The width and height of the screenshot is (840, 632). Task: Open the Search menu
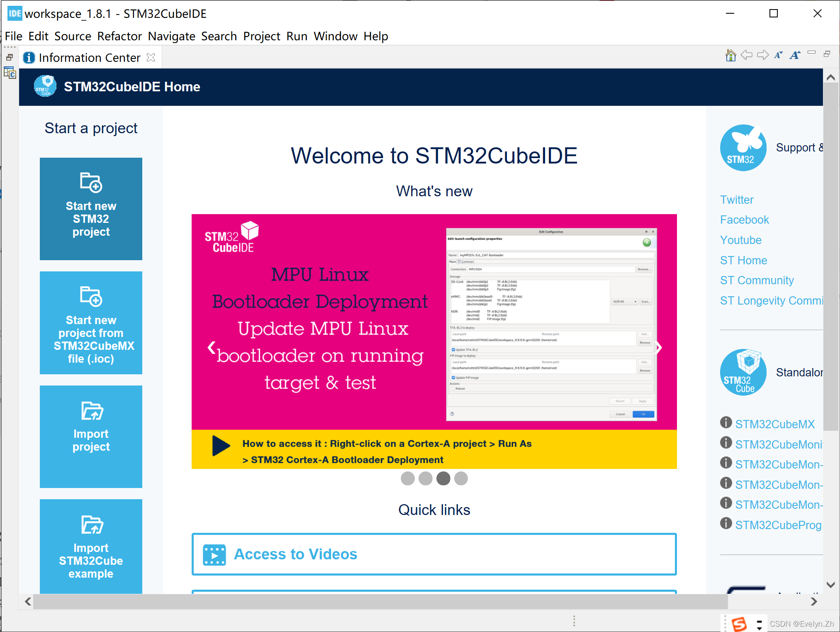(x=219, y=36)
